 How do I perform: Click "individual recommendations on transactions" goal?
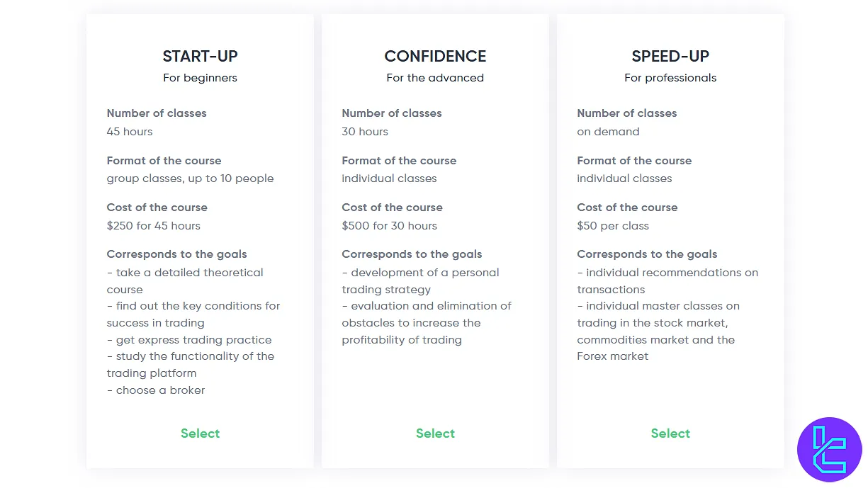pyautogui.click(x=667, y=280)
